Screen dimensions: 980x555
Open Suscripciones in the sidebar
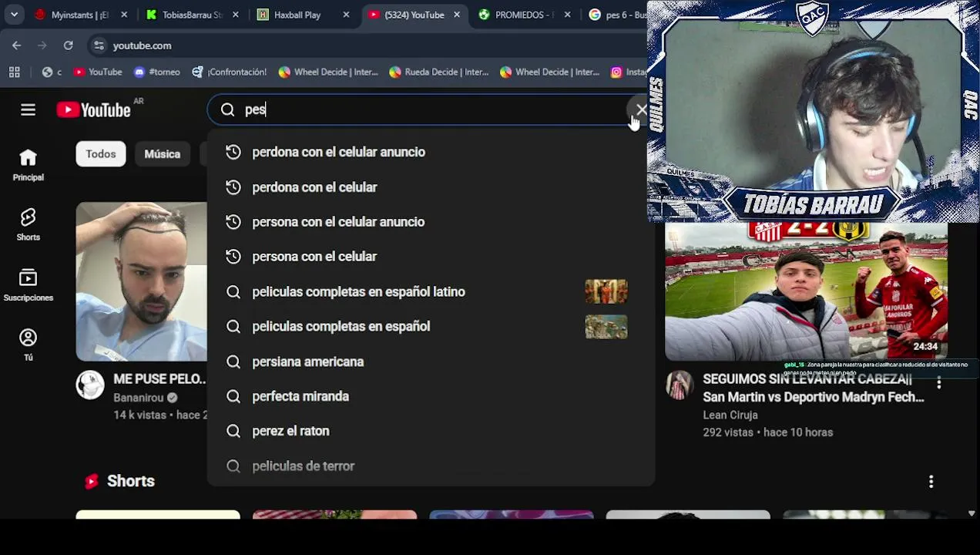28,285
